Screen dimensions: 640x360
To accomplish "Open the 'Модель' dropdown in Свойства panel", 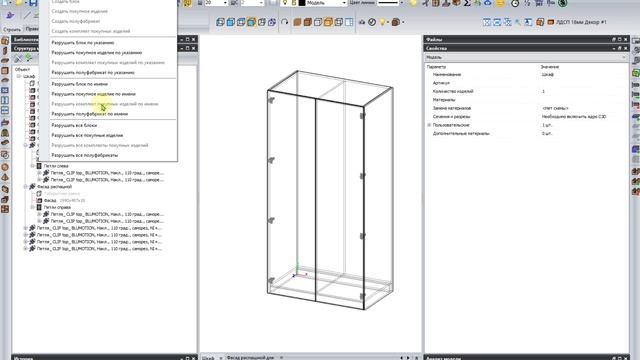I will coord(623,58).
